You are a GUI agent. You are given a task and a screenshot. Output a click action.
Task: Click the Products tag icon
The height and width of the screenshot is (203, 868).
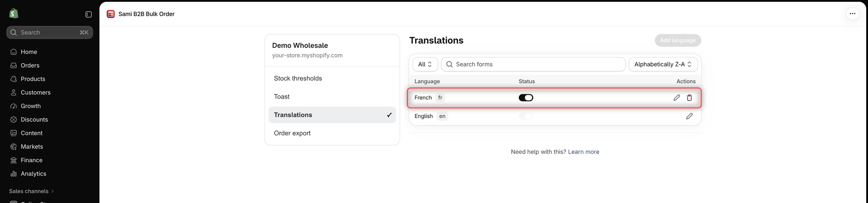tap(14, 79)
